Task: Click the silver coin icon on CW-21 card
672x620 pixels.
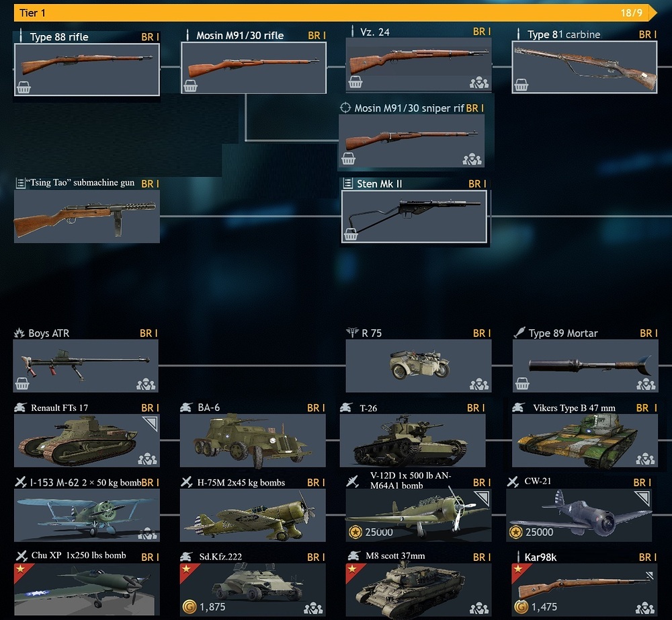Action: pos(515,532)
